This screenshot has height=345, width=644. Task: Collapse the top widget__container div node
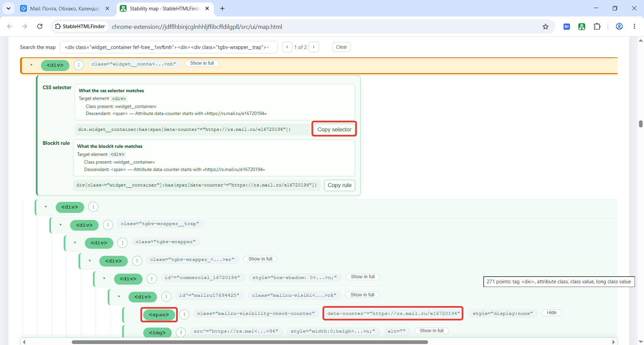coord(32,65)
